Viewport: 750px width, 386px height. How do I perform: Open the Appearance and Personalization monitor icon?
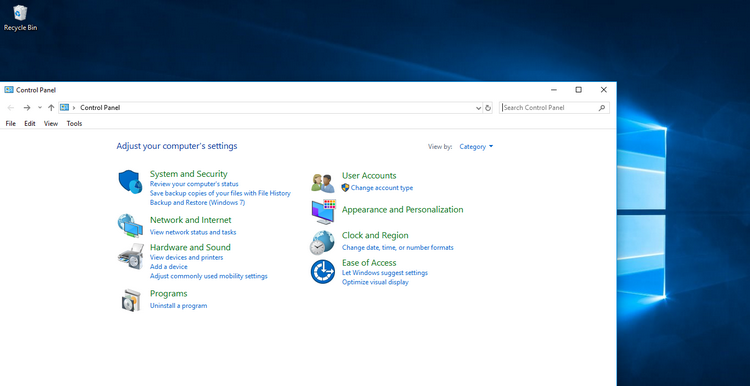pyautogui.click(x=323, y=211)
